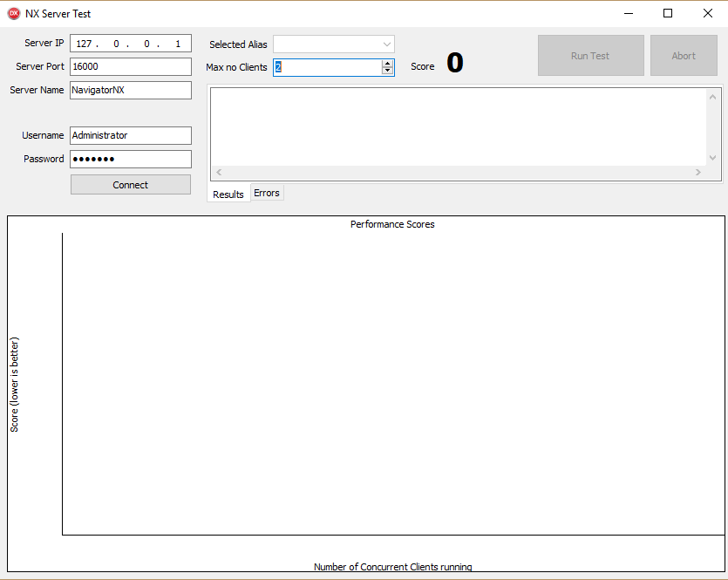Click the 'Number of Concurrent Clients running' axis label
The height and width of the screenshot is (580, 728).
[x=393, y=567]
